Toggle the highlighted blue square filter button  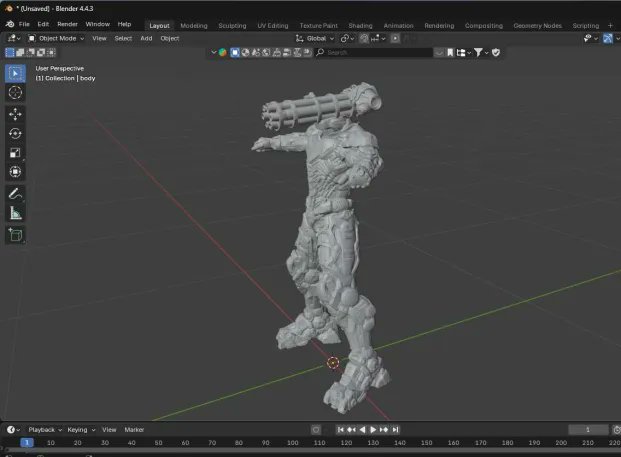point(235,52)
